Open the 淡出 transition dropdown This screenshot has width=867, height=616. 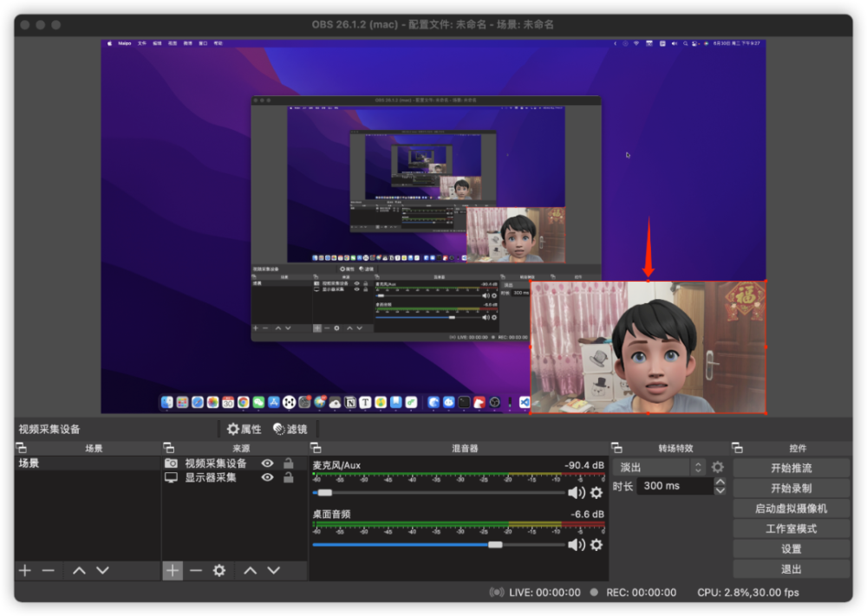[x=660, y=467]
